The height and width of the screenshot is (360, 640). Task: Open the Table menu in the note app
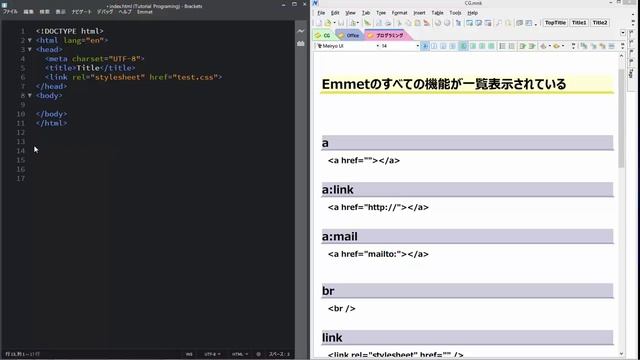(437, 13)
